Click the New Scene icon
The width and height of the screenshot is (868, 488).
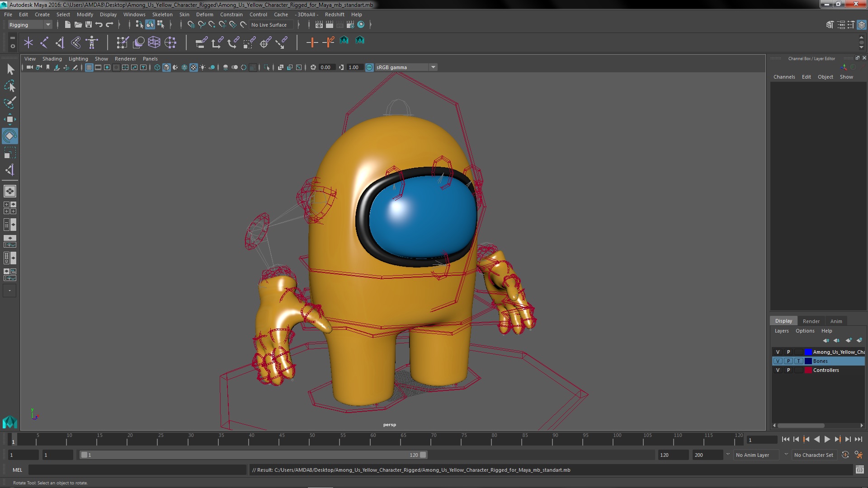pos(67,25)
